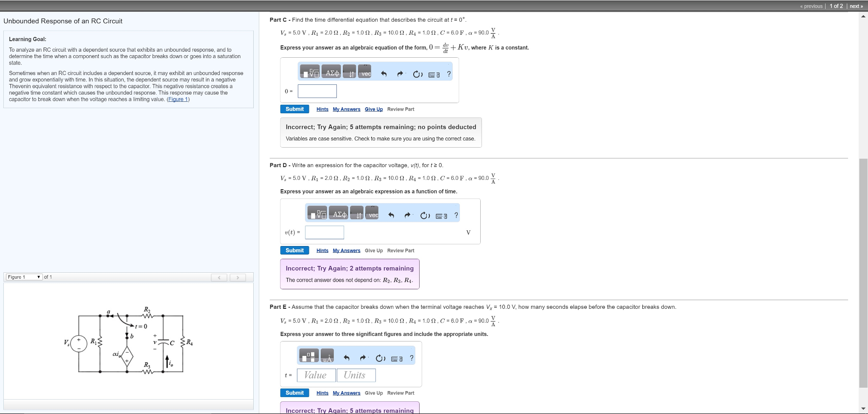Click the previous figure arrow above the circuit
The height and width of the screenshot is (414, 868).
click(219, 277)
